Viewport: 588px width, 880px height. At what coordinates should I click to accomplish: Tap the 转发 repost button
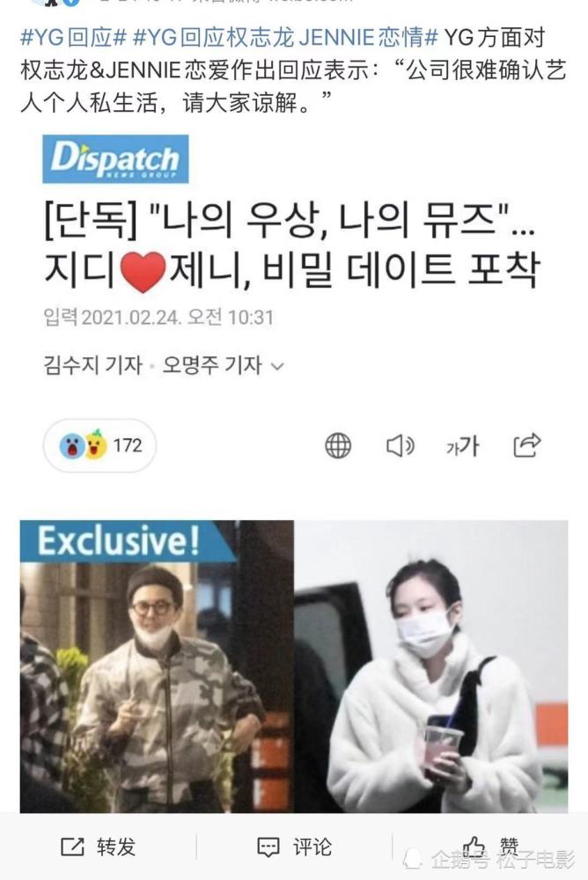99,847
